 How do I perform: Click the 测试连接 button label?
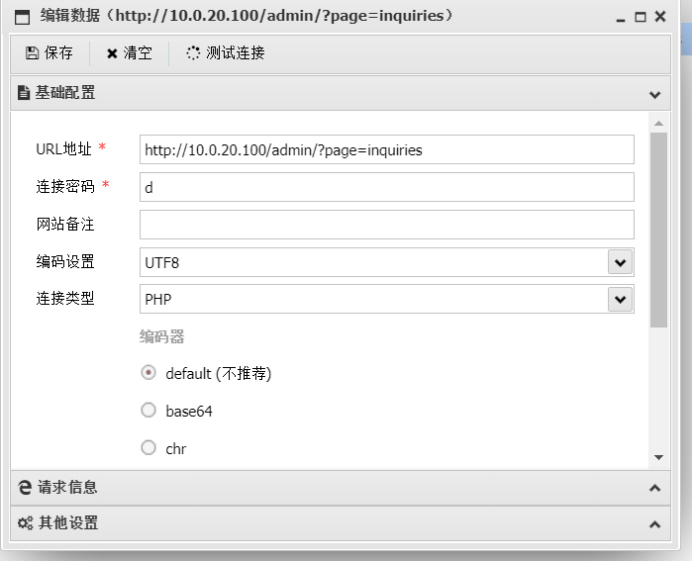(235, 53)
